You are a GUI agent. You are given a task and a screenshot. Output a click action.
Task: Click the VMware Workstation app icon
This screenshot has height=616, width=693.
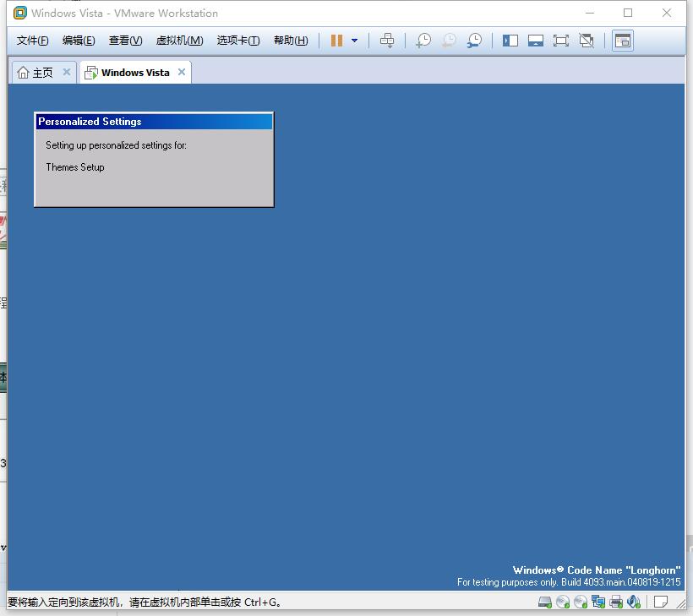click(x=20, y=14)
